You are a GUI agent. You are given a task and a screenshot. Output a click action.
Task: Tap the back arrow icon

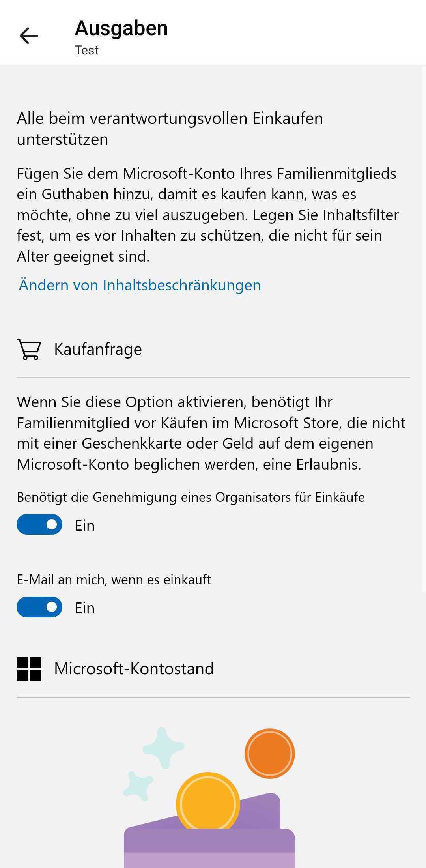click(x=29, y=36)
